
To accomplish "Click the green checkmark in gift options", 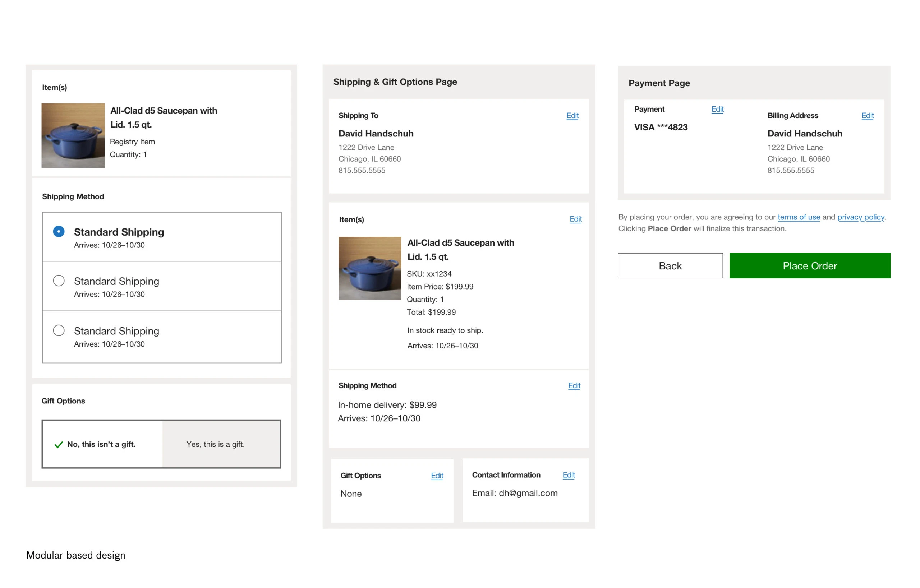I will [59, 444].
